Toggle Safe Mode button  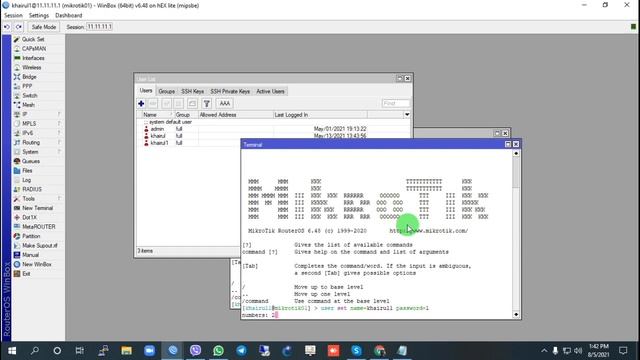click(44, 27)
